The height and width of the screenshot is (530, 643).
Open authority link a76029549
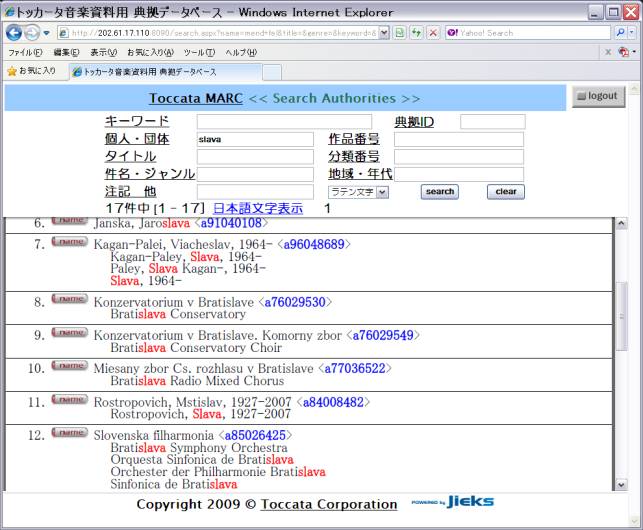coord(383,336)
